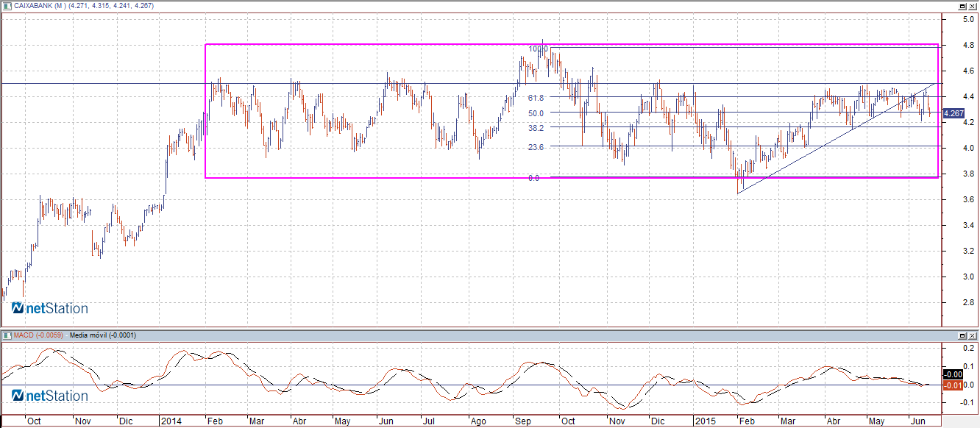980x428 pixels.
Task: Click the 100.0 Fibonacci top label
Action: [538, 49]
